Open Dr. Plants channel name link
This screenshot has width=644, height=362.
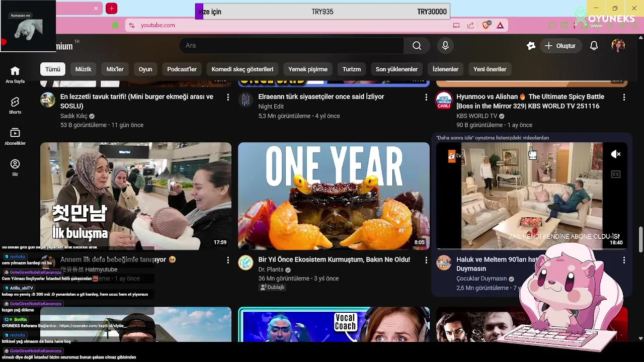(271, 269)
